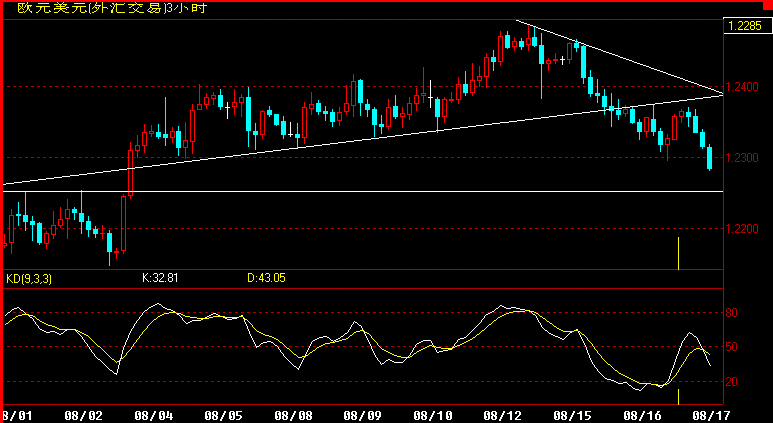
Task: Click the 08/10 date label
Action: 432,416
